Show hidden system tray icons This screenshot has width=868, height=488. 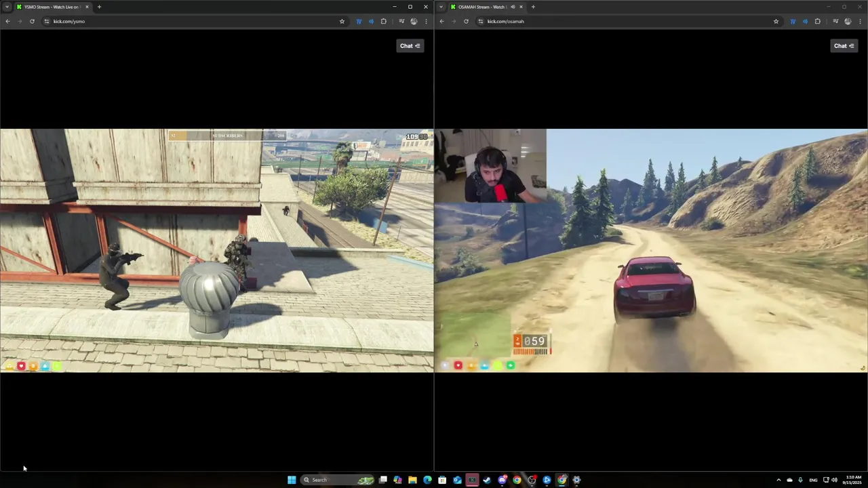tap(778, 480)
